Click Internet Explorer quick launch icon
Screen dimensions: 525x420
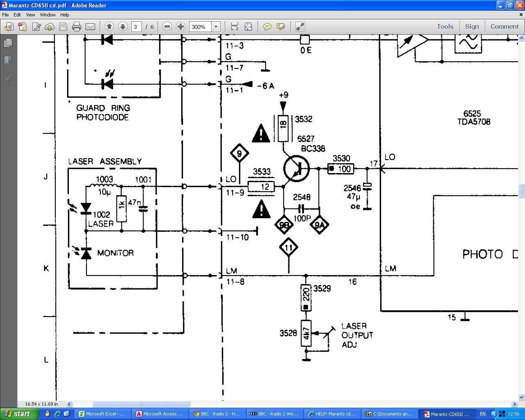click(57, 414)
